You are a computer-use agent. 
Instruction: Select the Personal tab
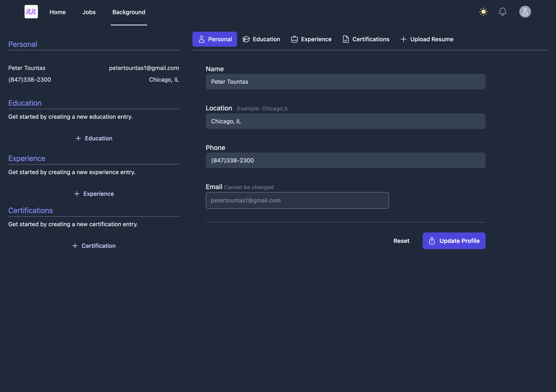click(214, 39)
